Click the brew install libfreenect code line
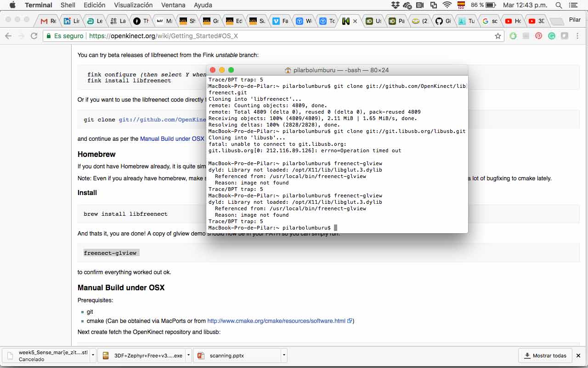 [x=125, y=214]
